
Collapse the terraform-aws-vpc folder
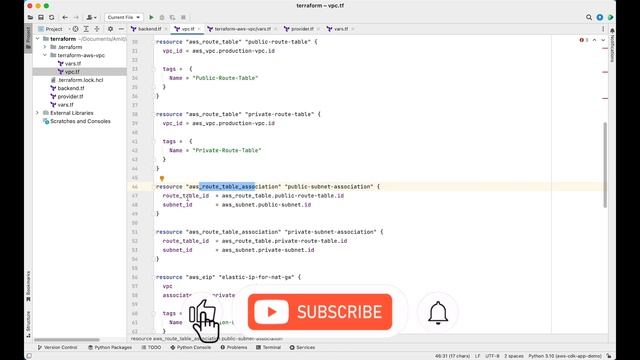45,55
